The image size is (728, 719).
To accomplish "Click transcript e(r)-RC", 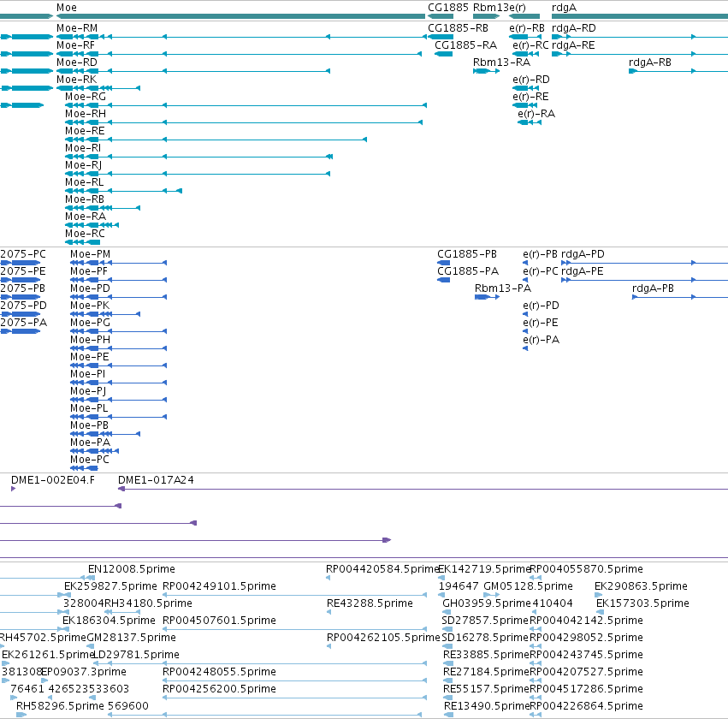I will click(x=530, y=45).
